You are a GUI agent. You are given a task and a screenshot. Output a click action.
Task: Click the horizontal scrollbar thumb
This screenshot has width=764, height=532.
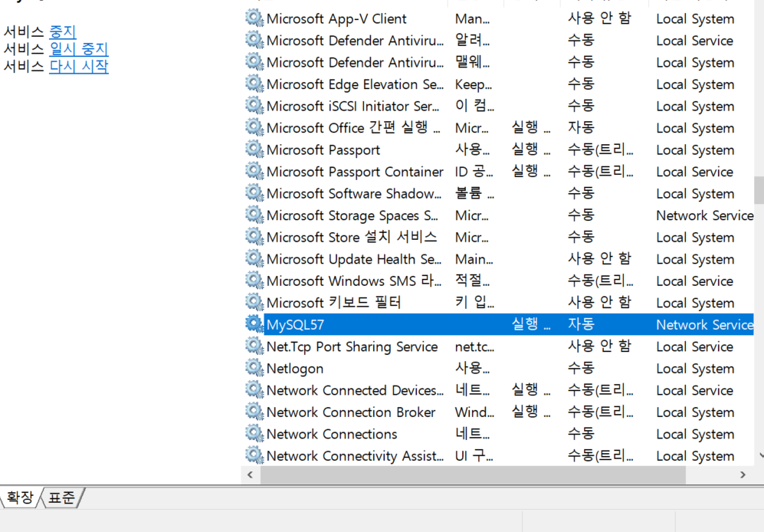473,475
